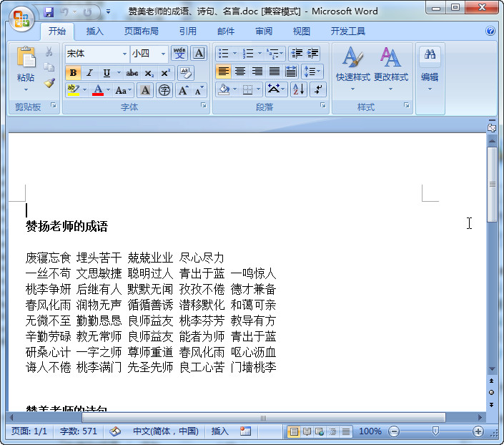Image resolution: width=504 pixels, height=445 pixels.
Task: Click the Office button orb
Action: tap(21, 19)
